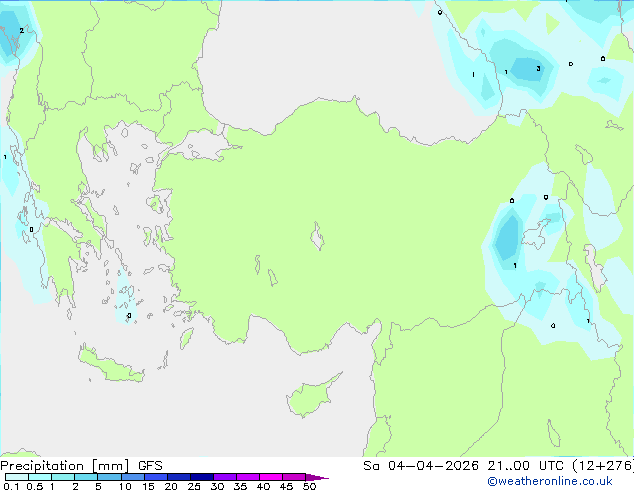634x490 pixels.
Task: Pick the 25–30 mm dark navy legend swatch
Action: click(x=201, y=477)
